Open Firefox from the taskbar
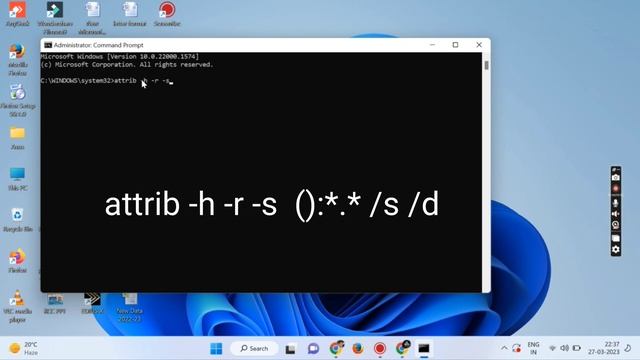This screenshot has width=640, height=360. [x=358, y=349]
